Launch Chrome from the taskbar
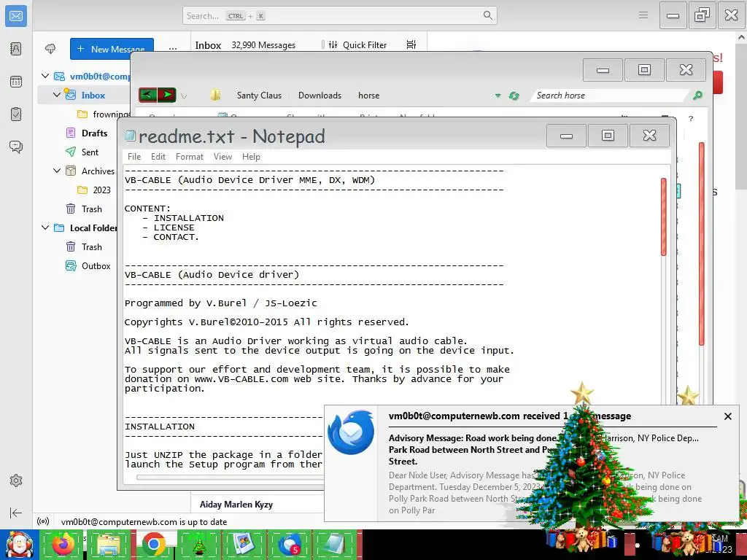Viewport: 747px width, 560px height. tap(153, 545)
